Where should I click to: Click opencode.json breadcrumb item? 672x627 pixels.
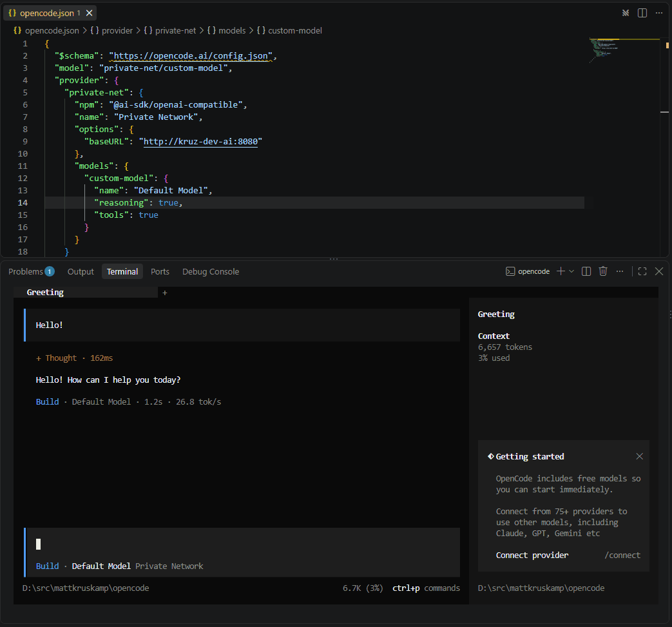pos(46,30)
